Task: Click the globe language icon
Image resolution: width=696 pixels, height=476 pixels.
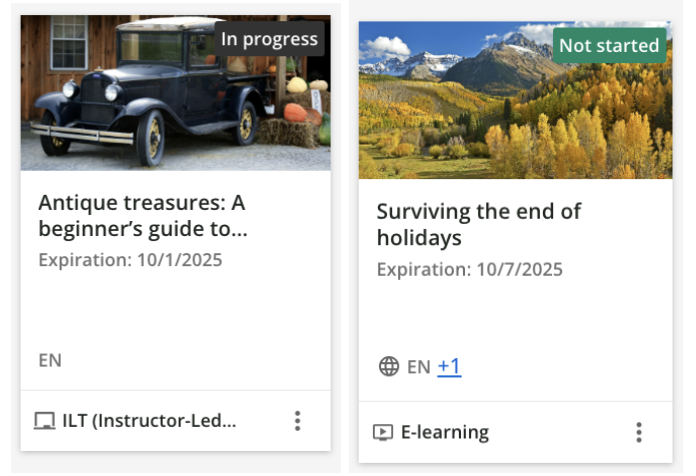Action: click(x=389, y=367)
